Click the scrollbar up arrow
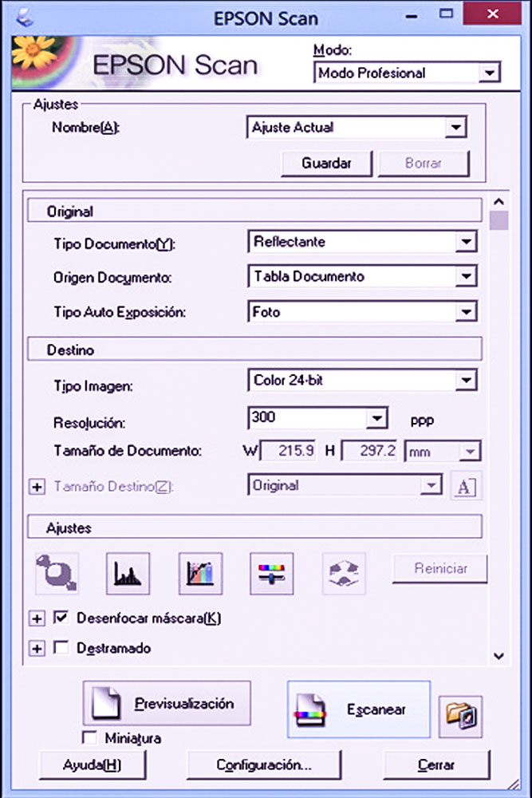This screenshot has height=798, width=532. 499,202
